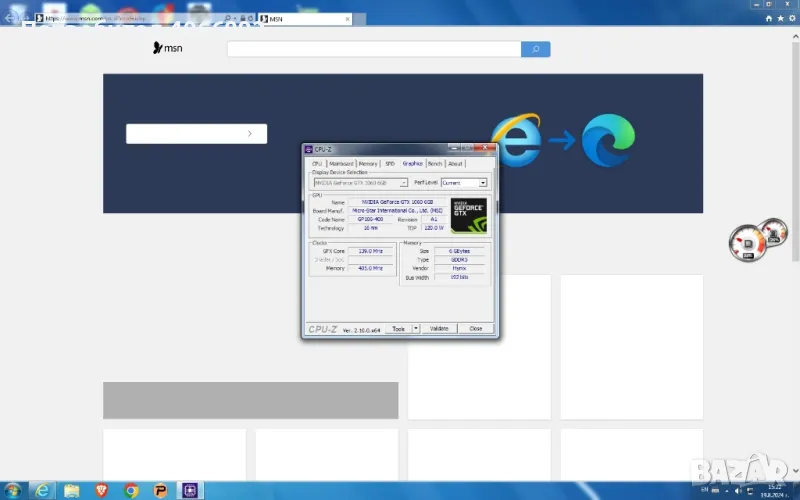Click the MSN search magnifier button
800x500 pixels.
pos(536,49)
